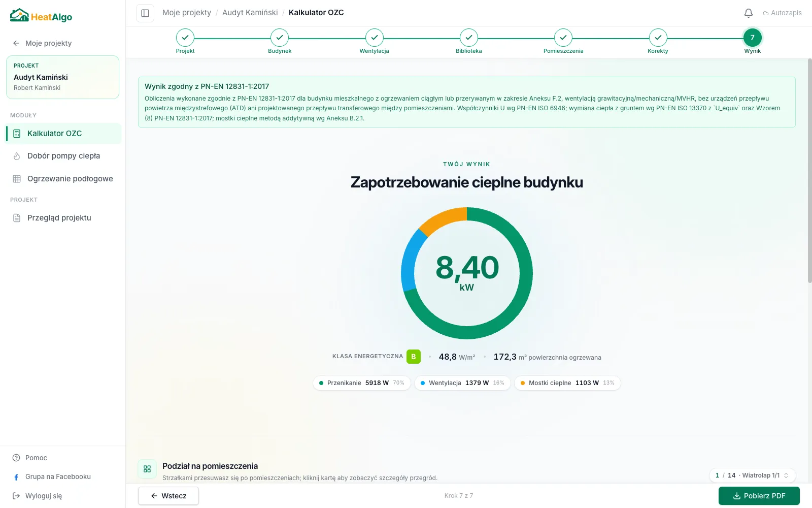Go to the Wentylacja step circle

pyautogui.click(x=375, y=38)
